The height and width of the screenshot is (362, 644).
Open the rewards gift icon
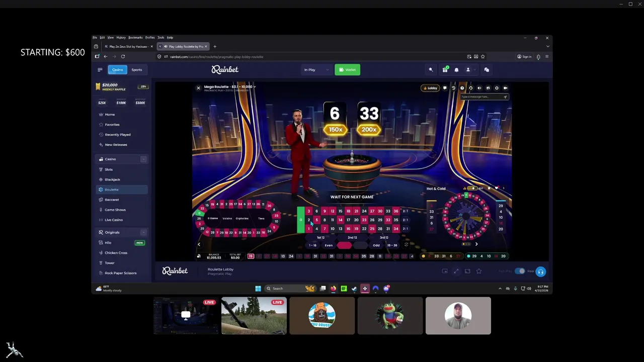tap(445, 70)
